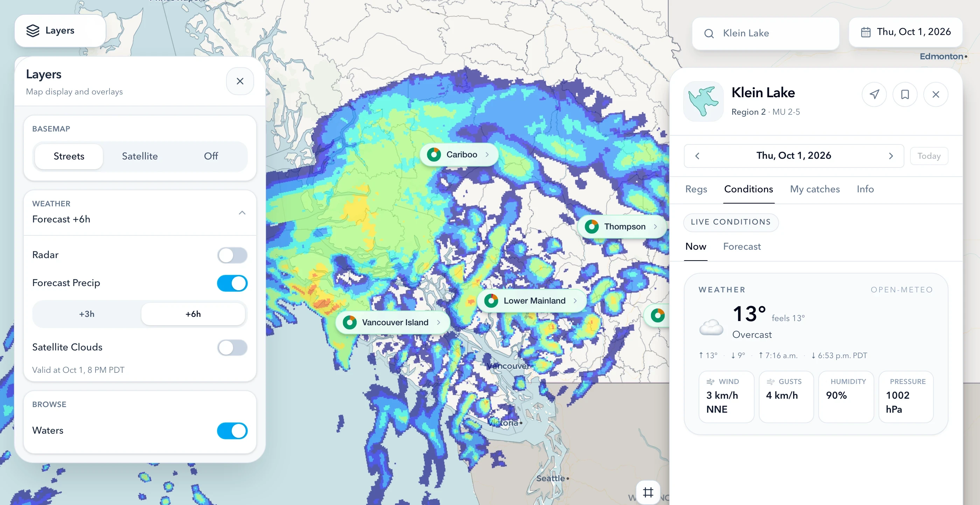Click the Seattle city label on map
Image resolution: width=980 pixels, height=505 pixels.
(551, 478)
